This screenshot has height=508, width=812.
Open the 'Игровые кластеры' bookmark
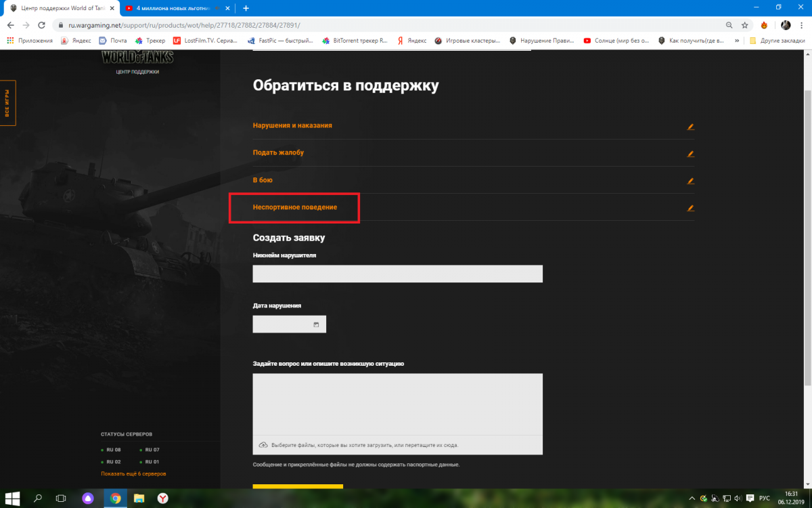pos(468,41)
